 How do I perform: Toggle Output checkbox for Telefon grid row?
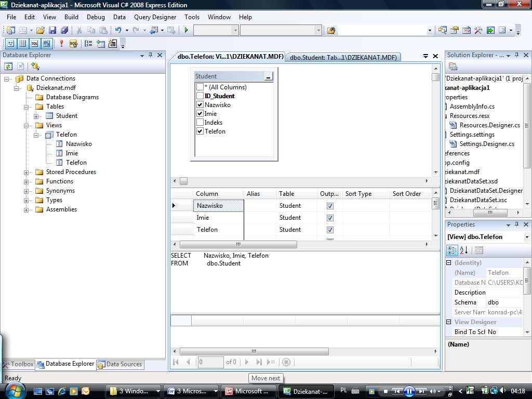(x=330, y=230)
